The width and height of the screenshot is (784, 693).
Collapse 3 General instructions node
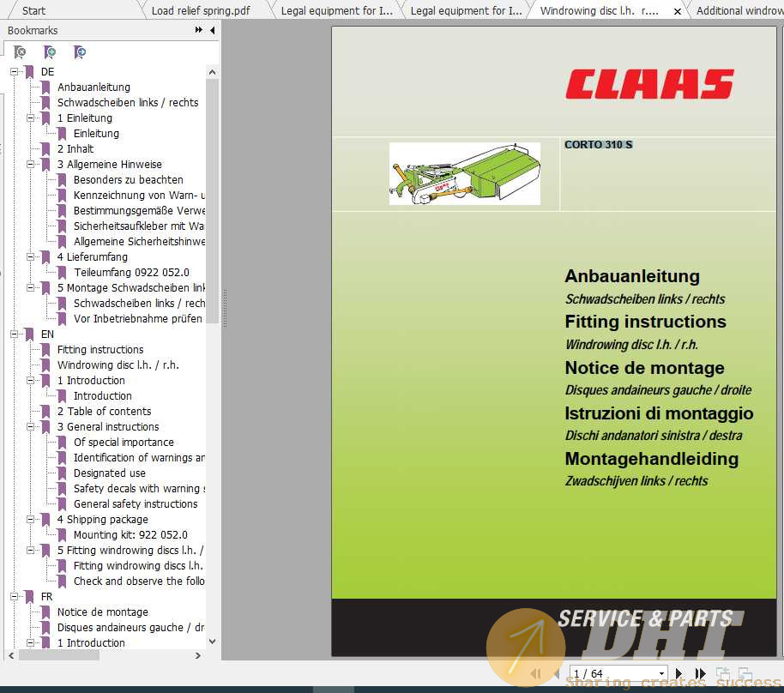[31, 426]
